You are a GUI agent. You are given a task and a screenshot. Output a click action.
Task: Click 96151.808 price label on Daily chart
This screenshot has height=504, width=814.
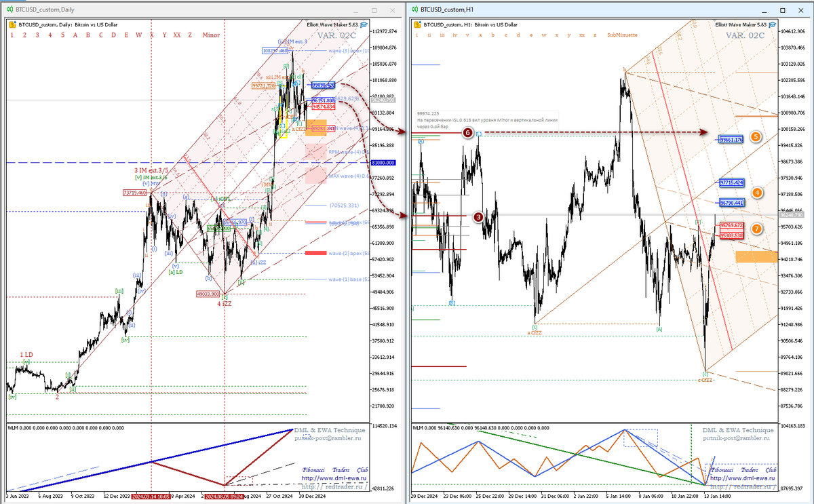pos(323,100)
